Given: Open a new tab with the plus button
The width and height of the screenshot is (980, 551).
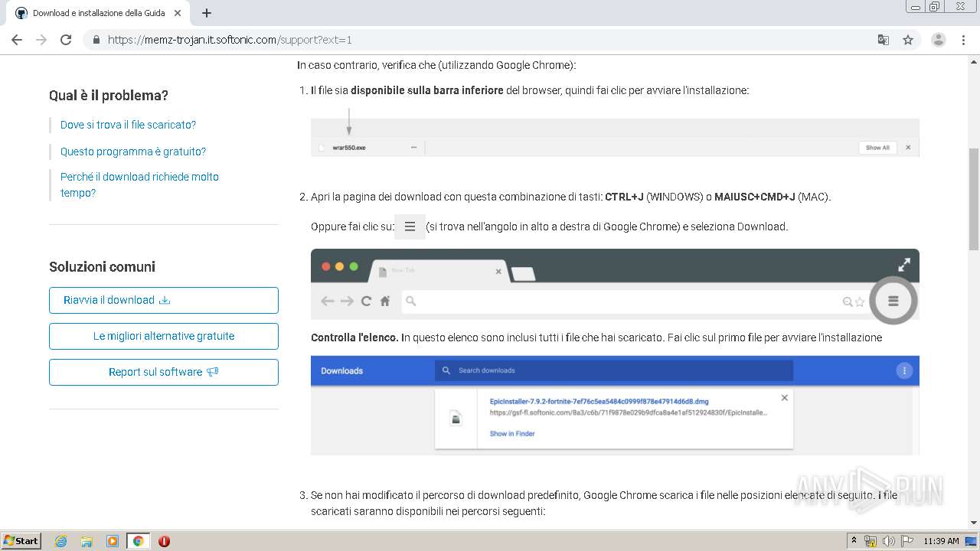Looking at the screenshot, I should (x=207, y=13).
